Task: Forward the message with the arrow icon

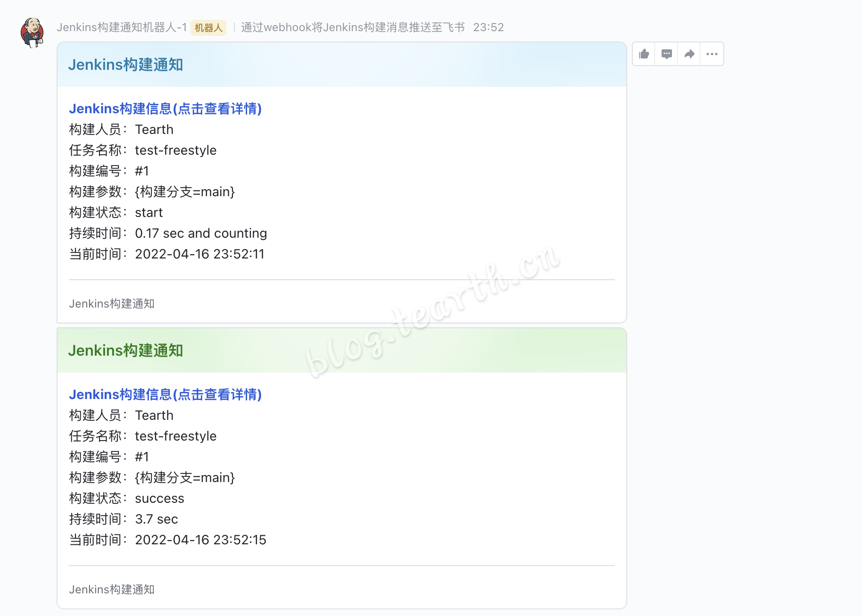Action: 689,54
